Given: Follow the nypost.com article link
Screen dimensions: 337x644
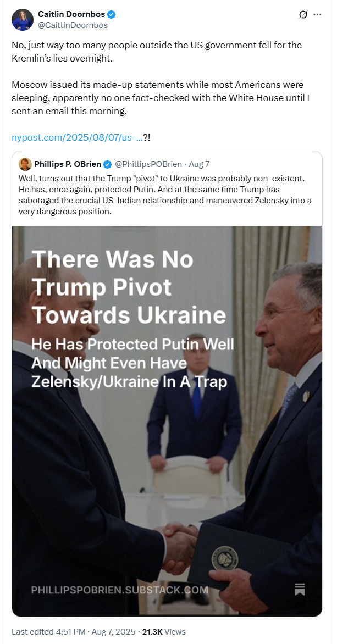Looking at the screenshot, I should click(x=77, y=137).
